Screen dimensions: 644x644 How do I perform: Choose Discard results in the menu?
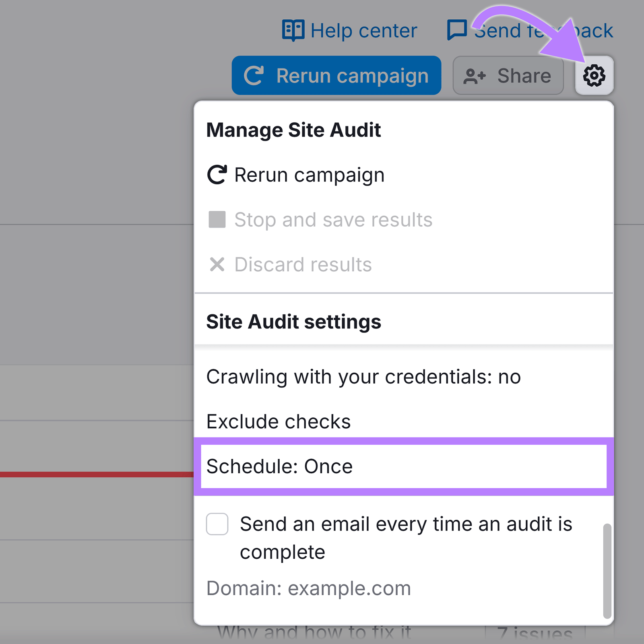point(302,264)
